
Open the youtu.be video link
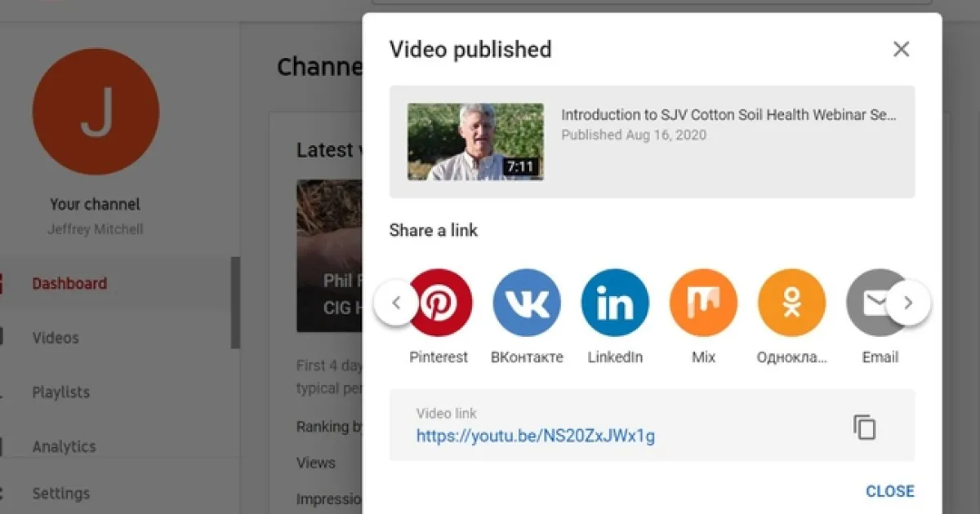(535, 436)
